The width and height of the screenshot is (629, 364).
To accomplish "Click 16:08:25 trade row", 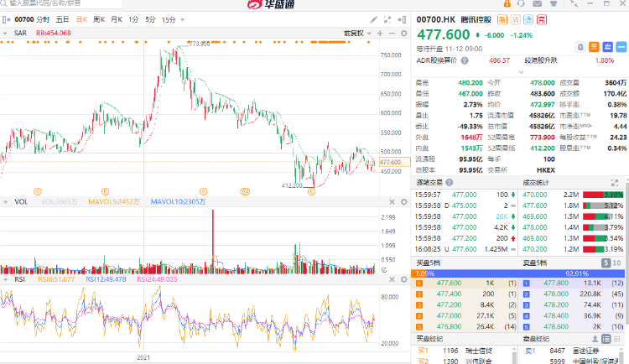I will [465, 249].
